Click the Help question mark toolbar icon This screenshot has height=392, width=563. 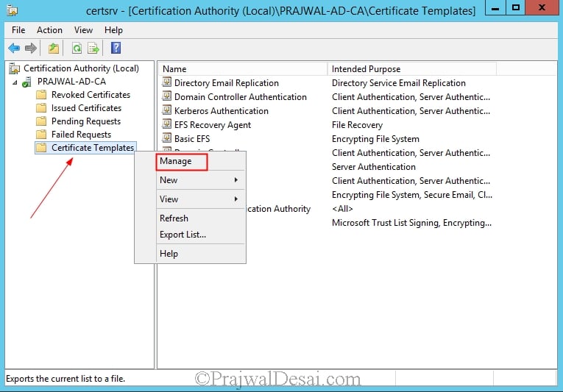coord(116,48)
